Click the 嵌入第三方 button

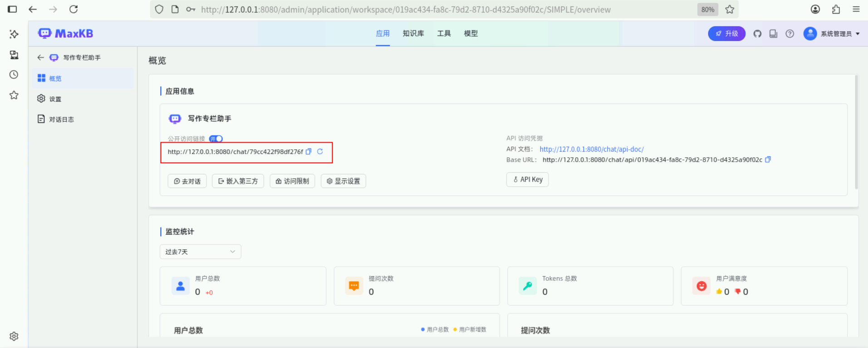238,181
